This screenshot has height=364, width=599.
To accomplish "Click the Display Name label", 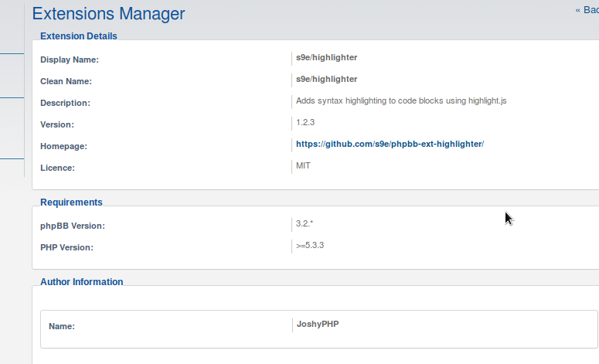I will click(70, 60).
